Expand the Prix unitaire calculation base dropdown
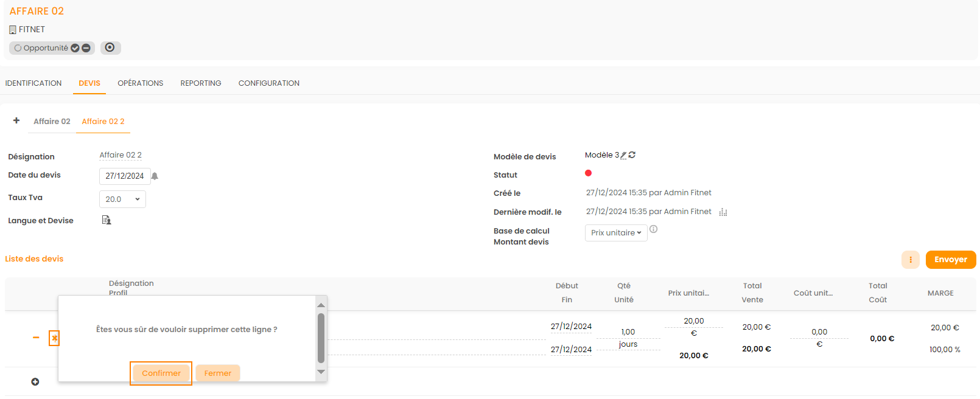 616,233
